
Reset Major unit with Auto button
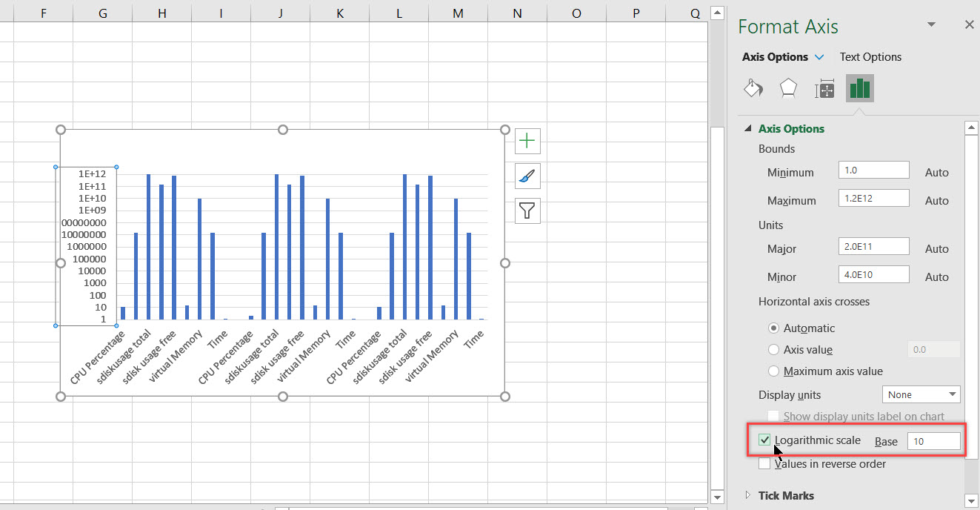[937, 248]
